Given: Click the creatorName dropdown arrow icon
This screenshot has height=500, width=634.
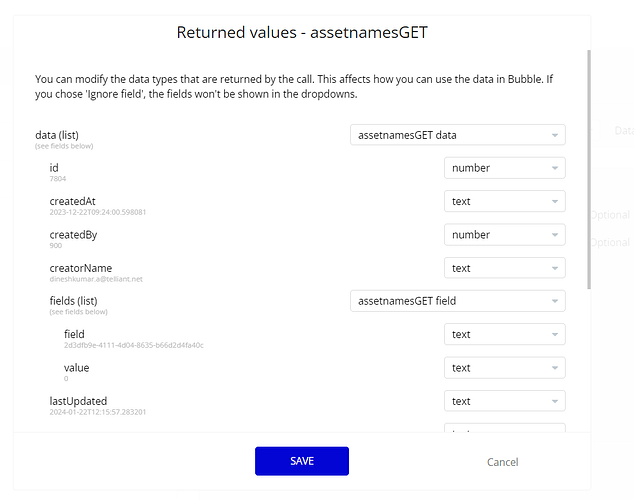Looking at the screenshot, I should [x=554, y=268].
